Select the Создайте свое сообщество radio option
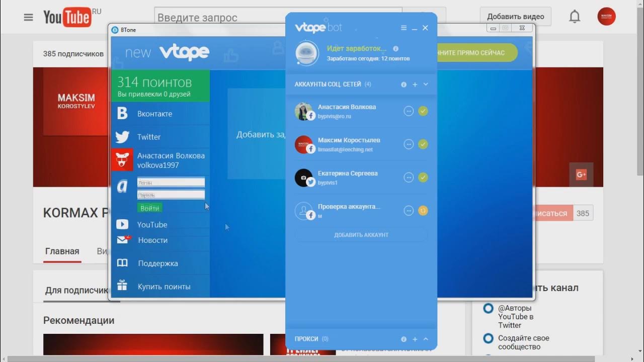This screenshot has width=644, height=362. (488, 338)
